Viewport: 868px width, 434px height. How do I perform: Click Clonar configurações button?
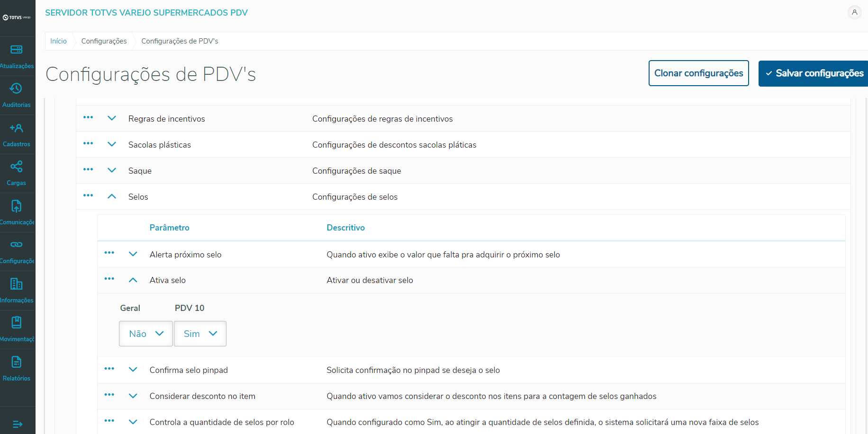(x=699, y=73)
